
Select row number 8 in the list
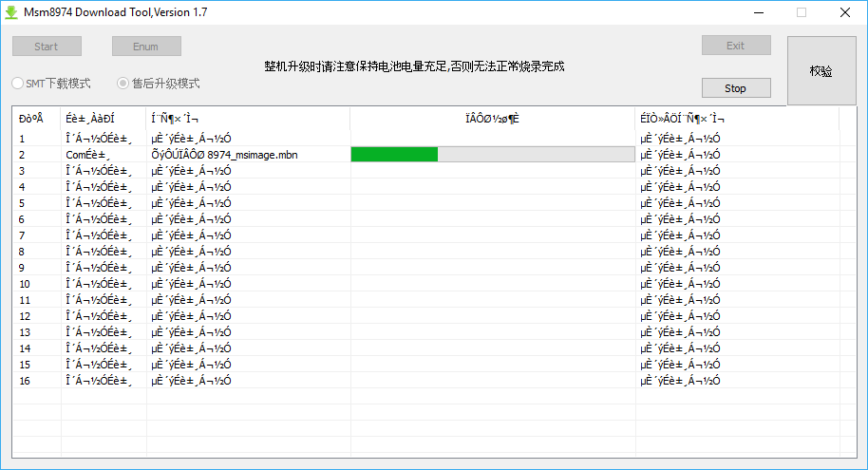coord(22,252)
